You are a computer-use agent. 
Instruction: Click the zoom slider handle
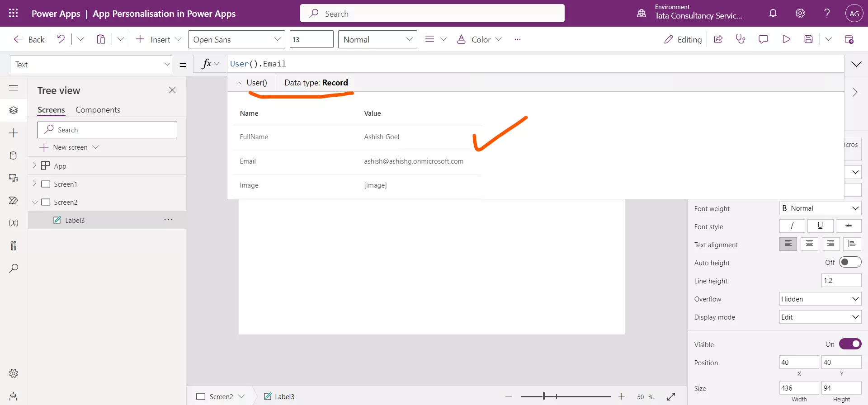[x=544, y=396]
